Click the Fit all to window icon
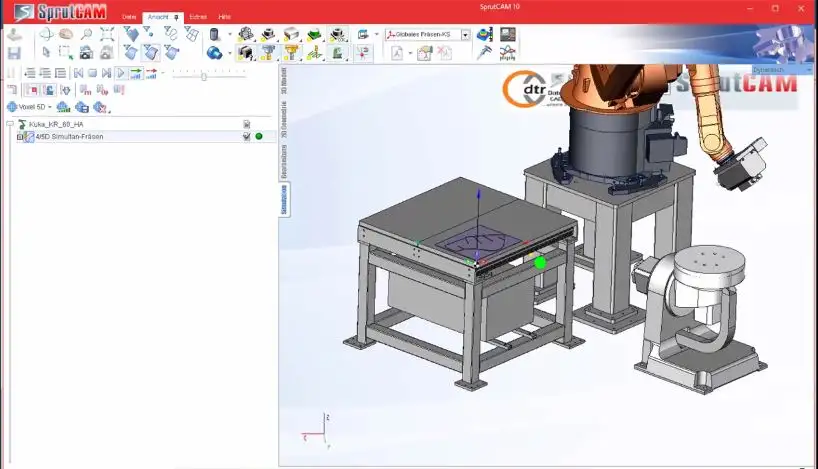 point(107,34)
